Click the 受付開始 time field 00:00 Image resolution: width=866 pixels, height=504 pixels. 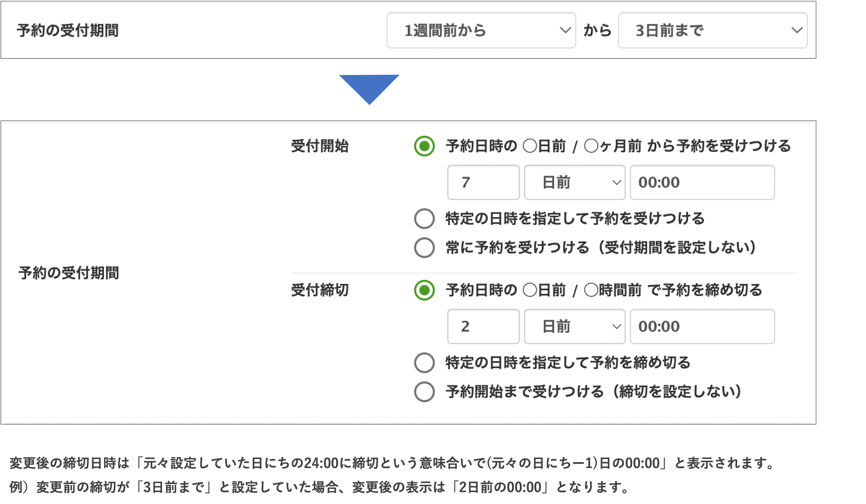pos(702,182)
